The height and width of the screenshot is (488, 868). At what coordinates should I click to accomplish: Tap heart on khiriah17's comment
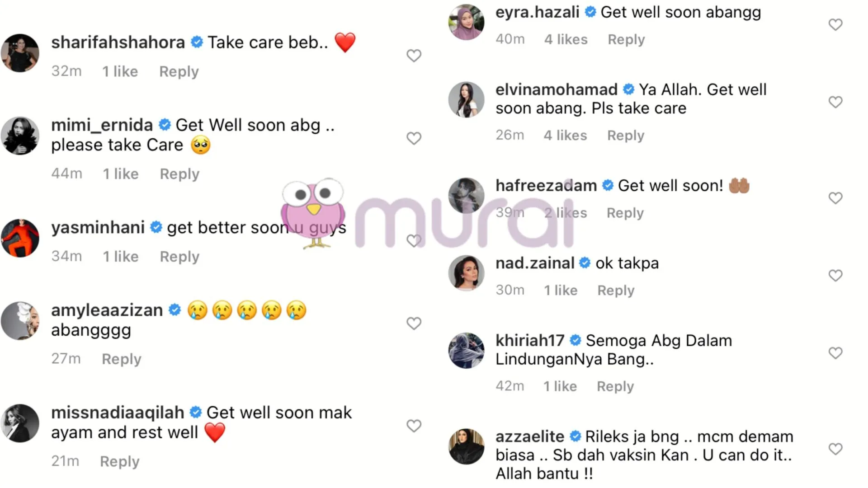click(835, 353)
